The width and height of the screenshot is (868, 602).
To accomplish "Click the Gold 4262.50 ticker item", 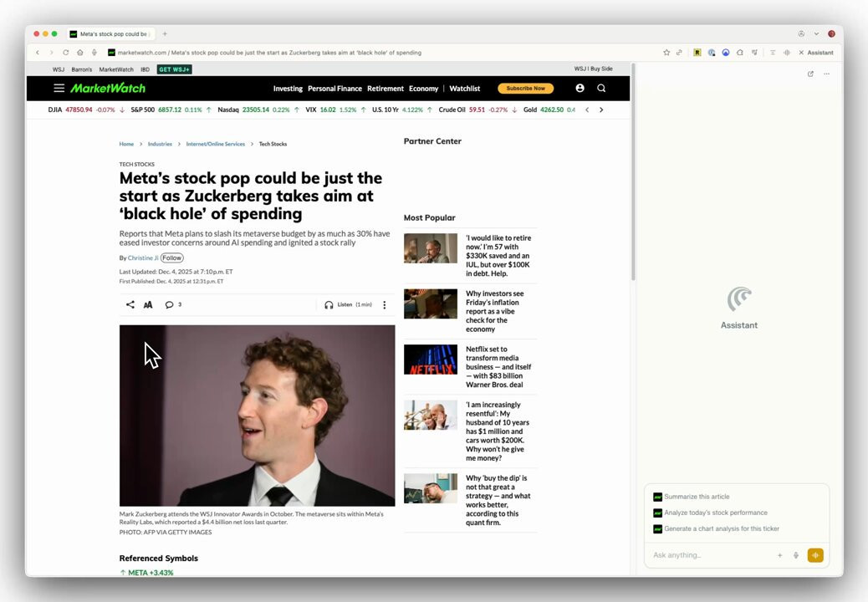I will (549, 110).
